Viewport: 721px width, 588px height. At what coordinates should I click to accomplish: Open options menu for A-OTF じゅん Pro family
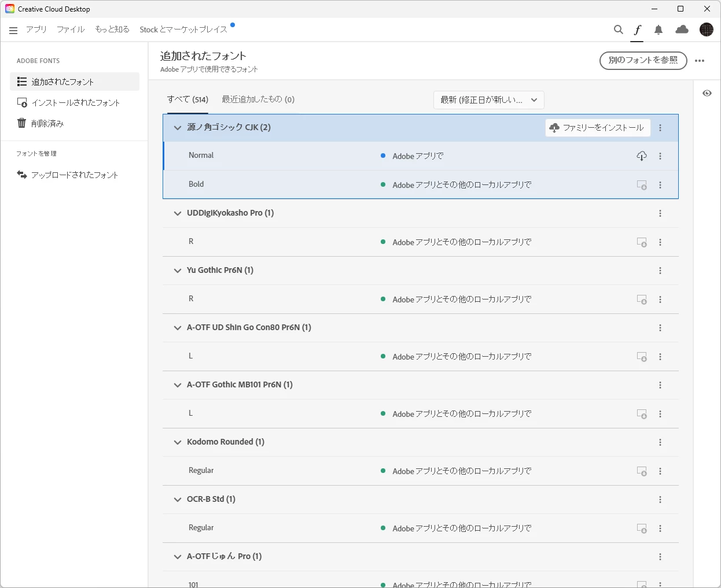660,557
